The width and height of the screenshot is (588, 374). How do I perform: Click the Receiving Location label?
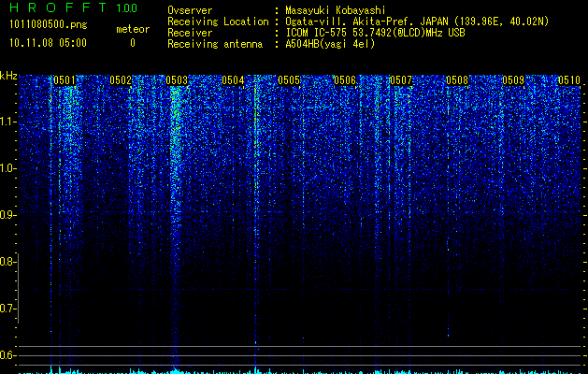tap(218, 22)
